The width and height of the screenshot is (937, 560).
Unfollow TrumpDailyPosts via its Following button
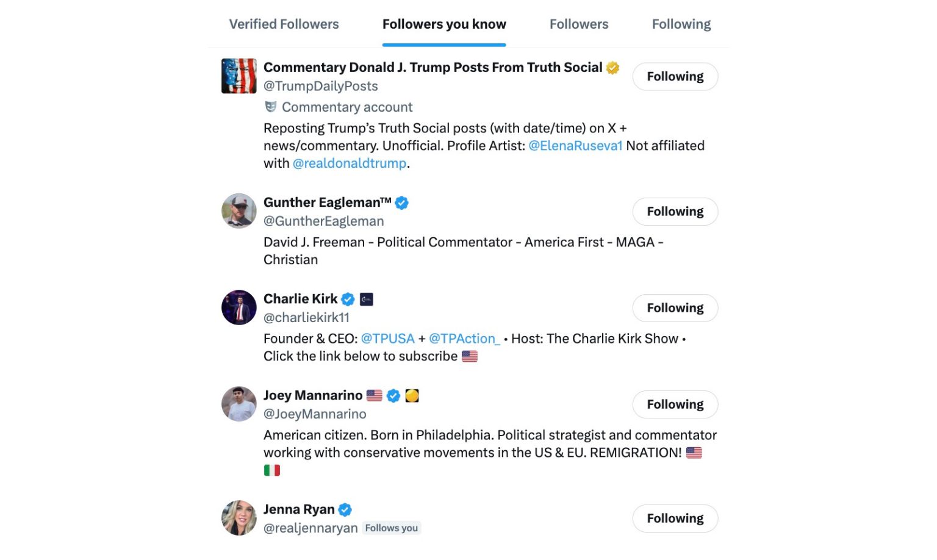click(675, 77)
